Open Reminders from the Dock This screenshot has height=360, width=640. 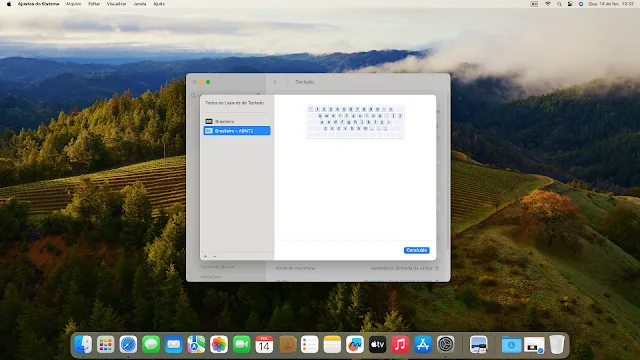click(x=309, y=344)
